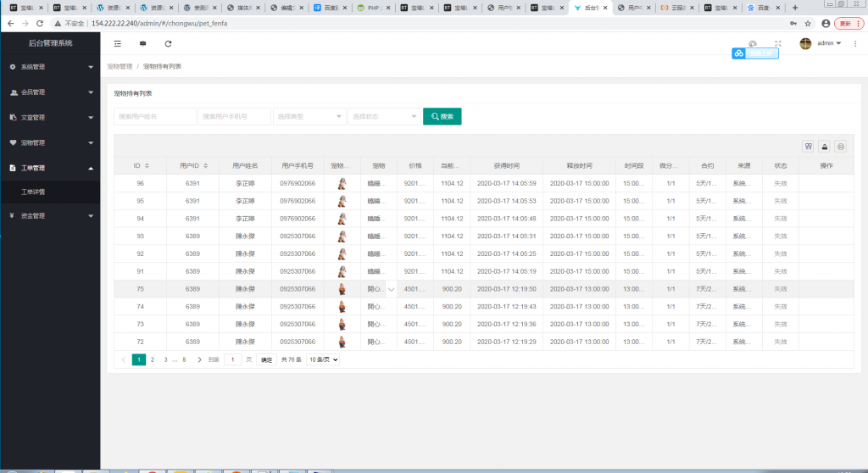The height and width of the screenshot is (473, 868).
Task: Open the 10 条/页 page size dropdown
Action: tap(323, 359)
